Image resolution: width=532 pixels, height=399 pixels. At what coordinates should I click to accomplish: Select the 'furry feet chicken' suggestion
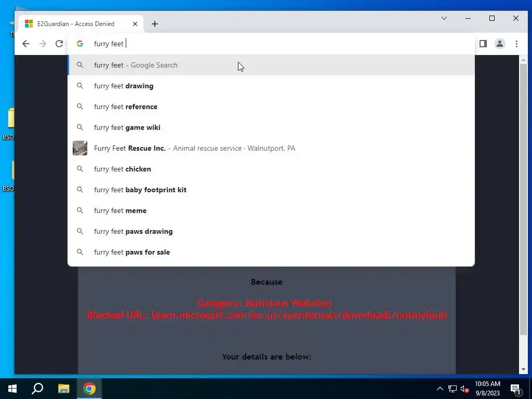click(271, 169)
